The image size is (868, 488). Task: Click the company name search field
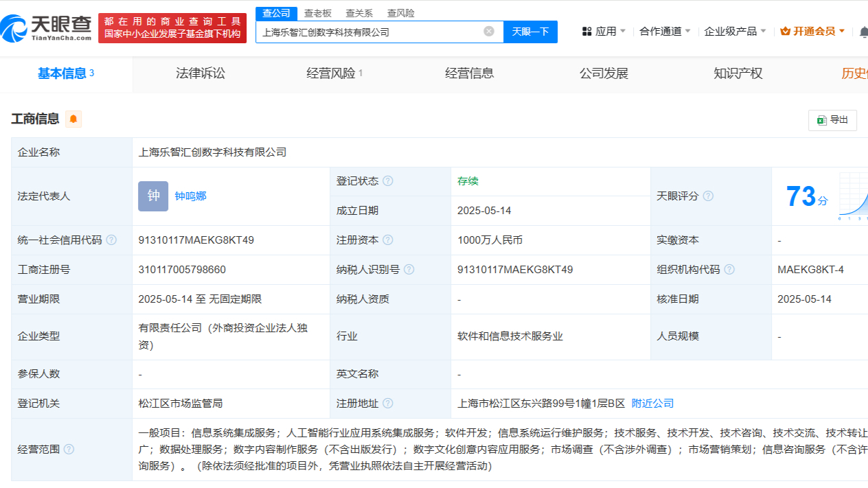pos(371,32)
